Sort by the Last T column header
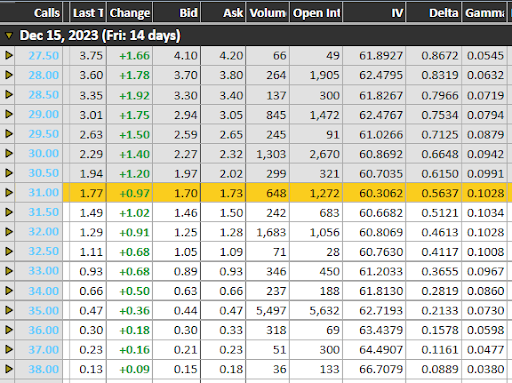Screen dimensions: 512x383 click(x=88, y=13)
